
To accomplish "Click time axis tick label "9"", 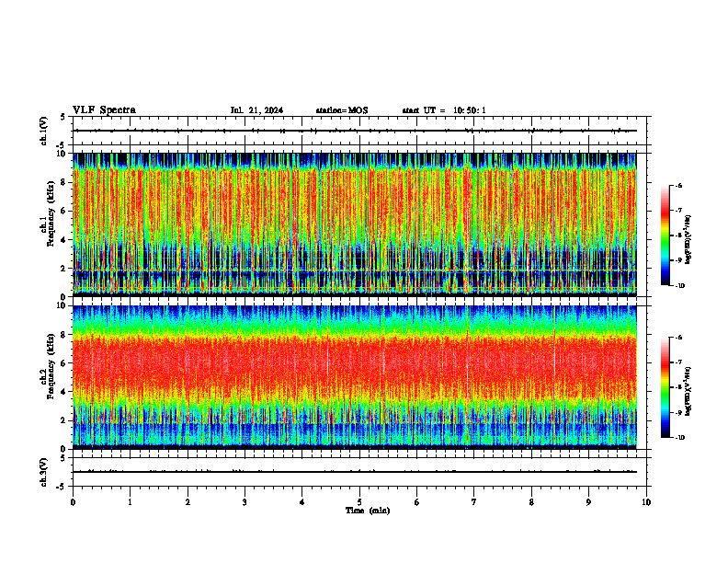I will point(588,502).
